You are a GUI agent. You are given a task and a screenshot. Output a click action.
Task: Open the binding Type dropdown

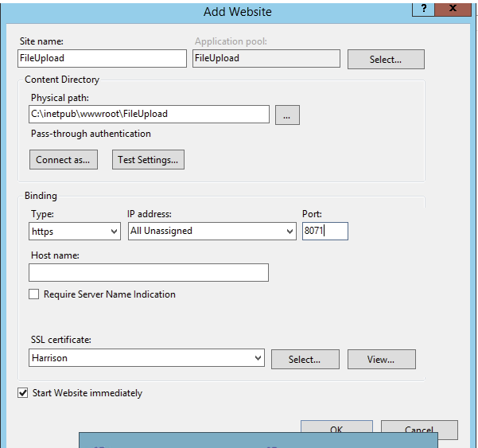[75, 231]
